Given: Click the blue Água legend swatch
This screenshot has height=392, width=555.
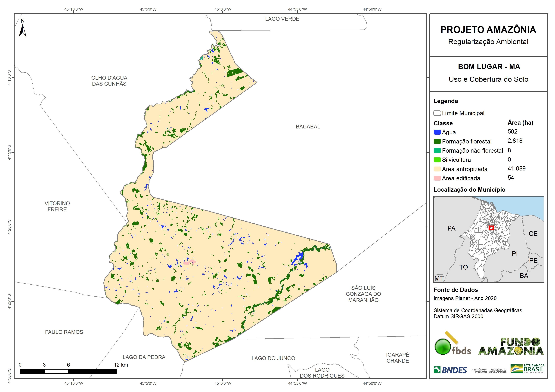Looking at the screenshot, I should [437, 132].
